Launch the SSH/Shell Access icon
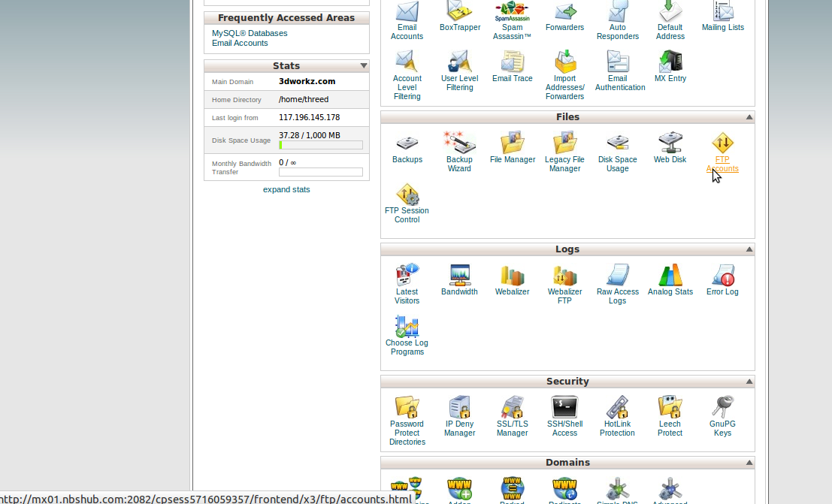This screenshot has width=832, height=504. tap(564, 407)
